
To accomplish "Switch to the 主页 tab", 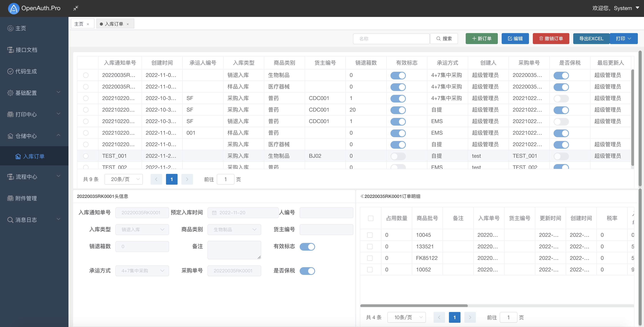I will point(79,24).
